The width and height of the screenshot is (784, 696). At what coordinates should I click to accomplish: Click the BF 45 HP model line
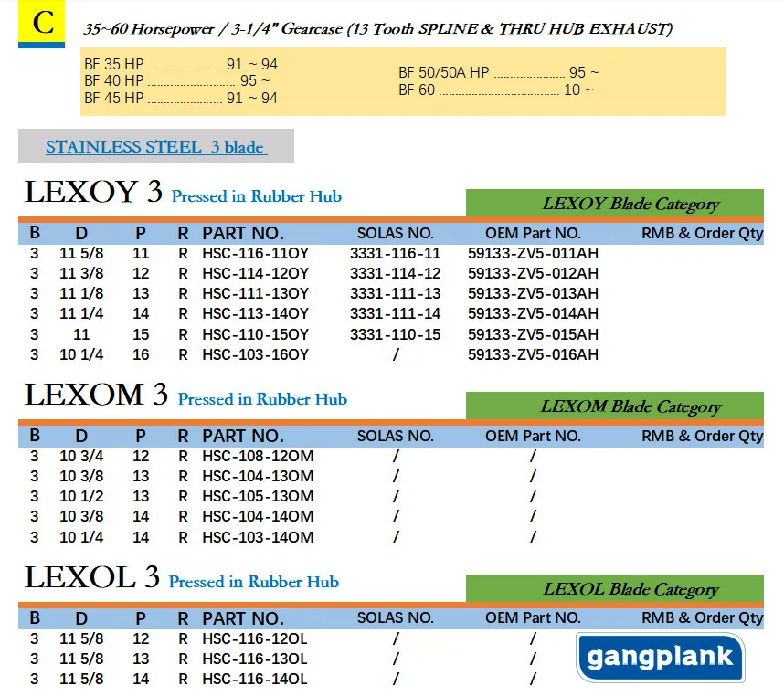click(181, 98)
